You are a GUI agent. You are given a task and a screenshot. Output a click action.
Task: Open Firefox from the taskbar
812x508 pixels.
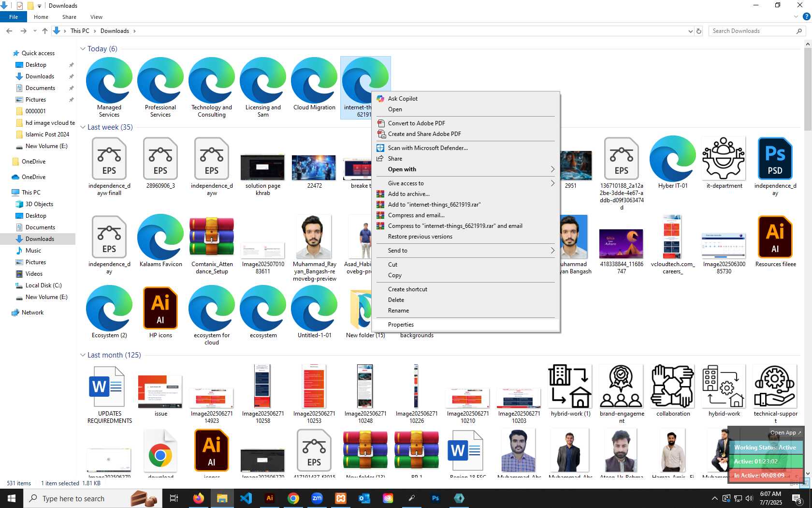[x=198, y=498]
